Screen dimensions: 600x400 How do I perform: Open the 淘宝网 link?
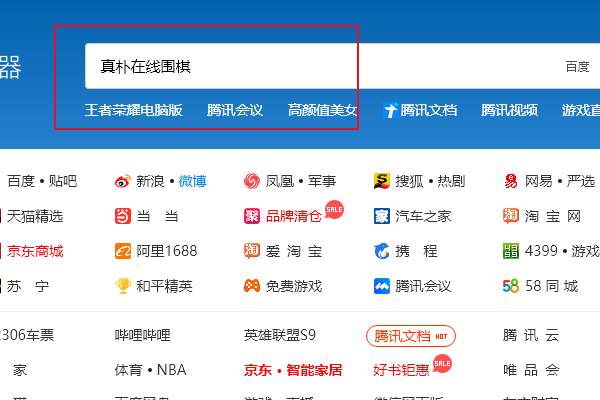[x=553, y=217]
